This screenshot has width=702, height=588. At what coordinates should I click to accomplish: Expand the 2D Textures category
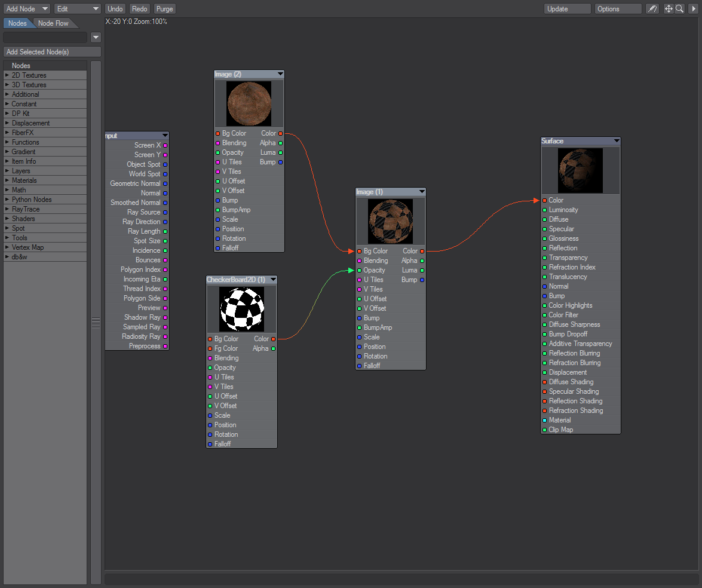pyautogui.click(x=7, y=75)
